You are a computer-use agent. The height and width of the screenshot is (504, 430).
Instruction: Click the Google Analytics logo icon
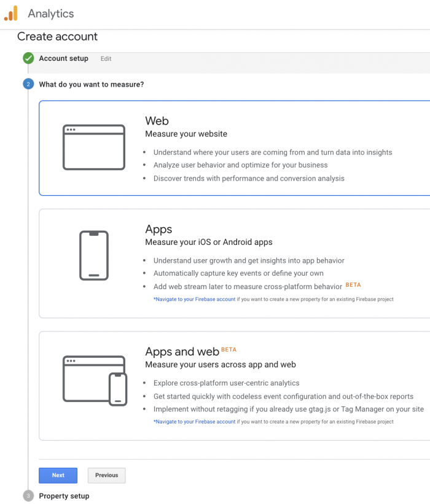pyautogui.click(x=11, y=14)
